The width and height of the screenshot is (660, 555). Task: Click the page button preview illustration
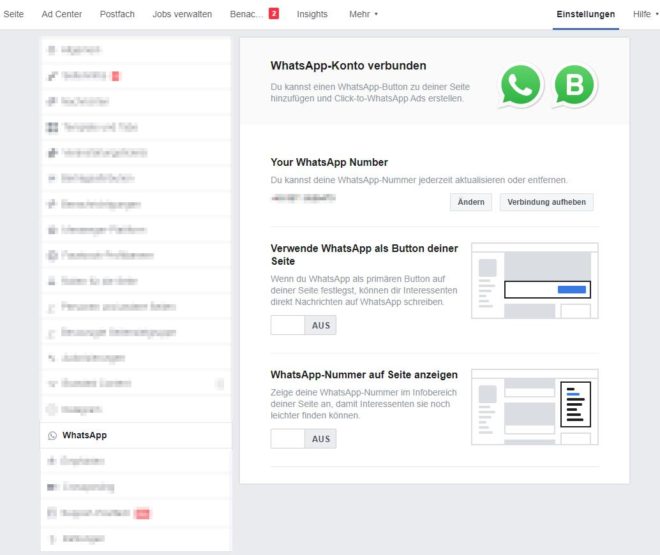[x=535, y=281]
